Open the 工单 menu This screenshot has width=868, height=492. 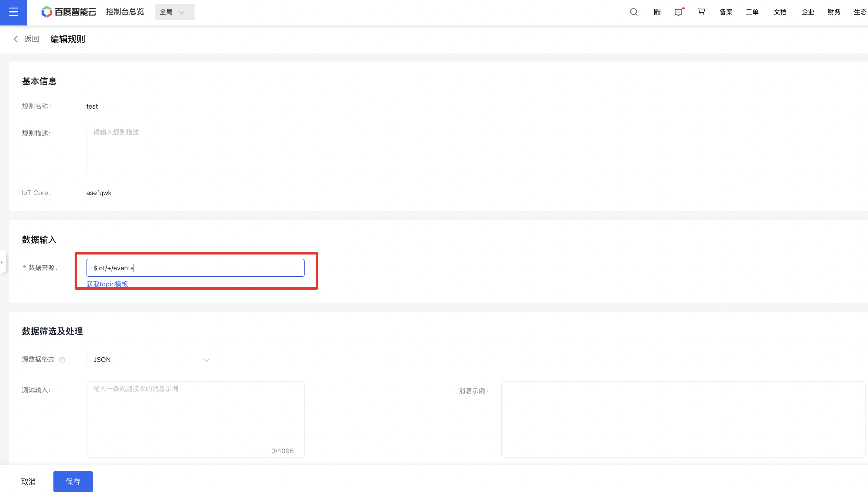752,12
